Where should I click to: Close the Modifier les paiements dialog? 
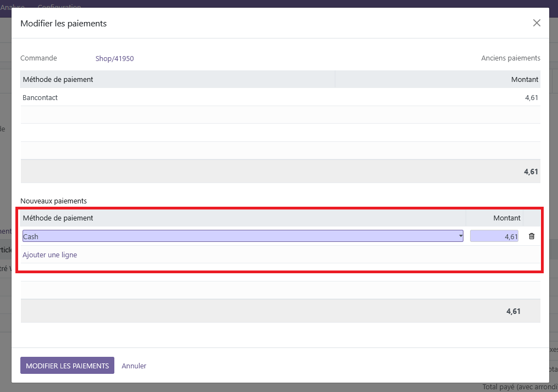537,23
